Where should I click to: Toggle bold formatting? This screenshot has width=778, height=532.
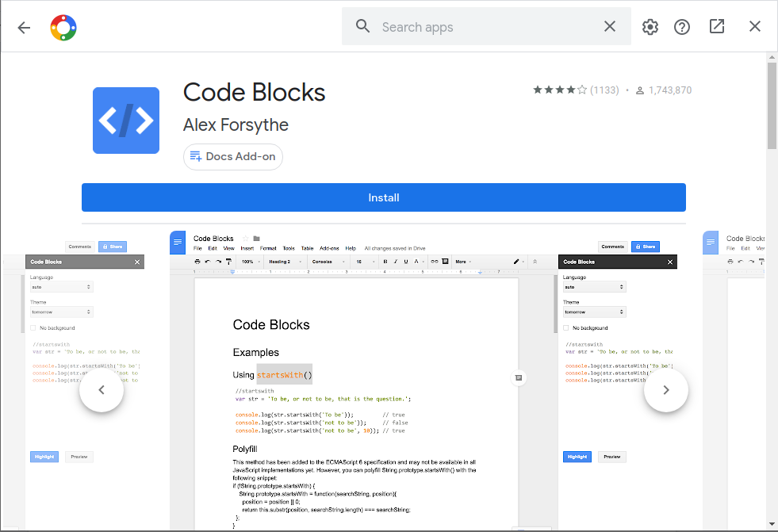click(x=385, y=262)
